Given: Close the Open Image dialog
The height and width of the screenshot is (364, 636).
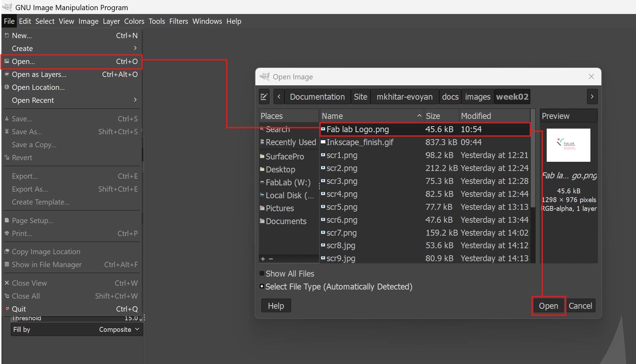Looking at the screenshot, I should coord(591,77).
